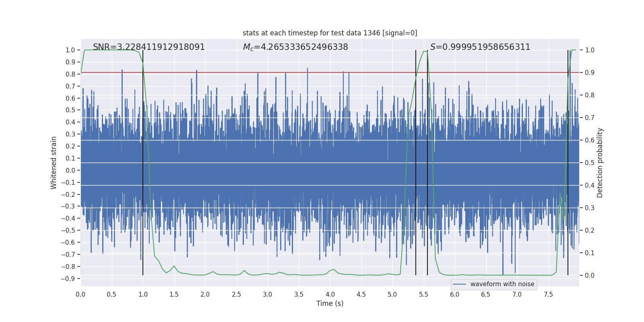Click the blue line sample in the legend
The height and width of the screenshot is (322, 644).
tap(459, 284)
